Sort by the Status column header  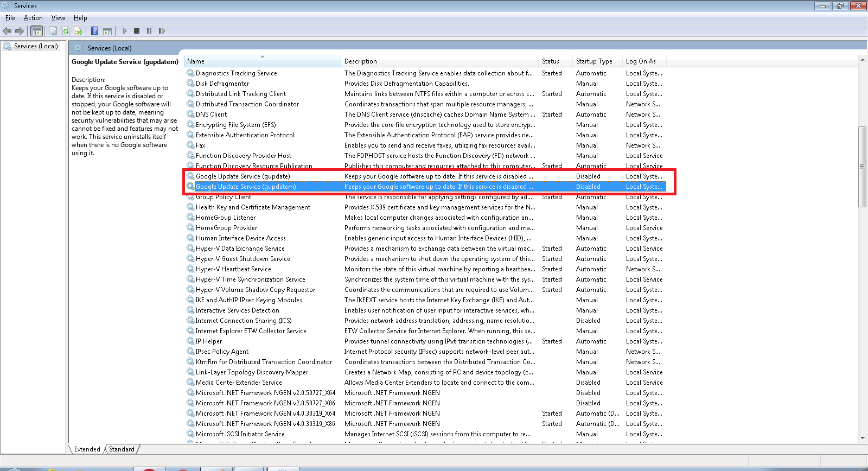(x=556, y=61)
